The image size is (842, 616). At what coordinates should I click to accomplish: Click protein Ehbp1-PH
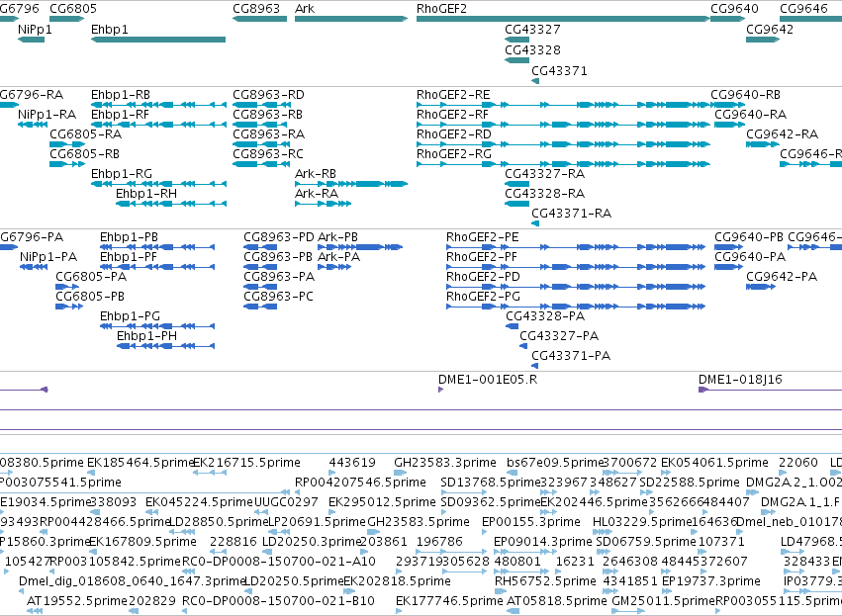(x=166, y=345)
